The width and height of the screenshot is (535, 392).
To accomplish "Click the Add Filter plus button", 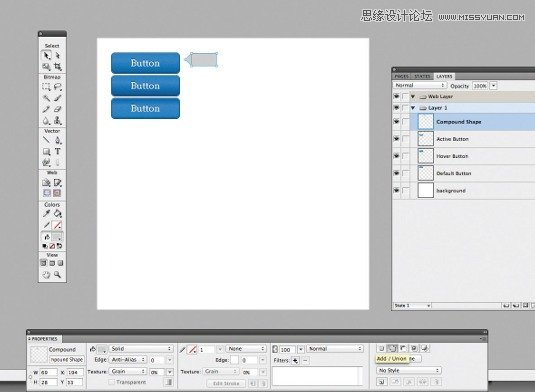I will [295, 360].
